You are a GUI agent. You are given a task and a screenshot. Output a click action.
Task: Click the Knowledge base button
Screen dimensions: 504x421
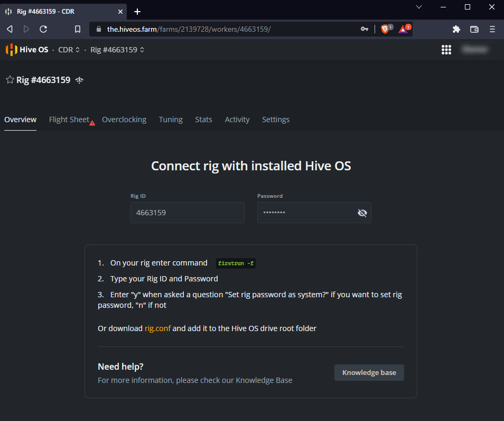pyautogui.click(x=369, y=372)
